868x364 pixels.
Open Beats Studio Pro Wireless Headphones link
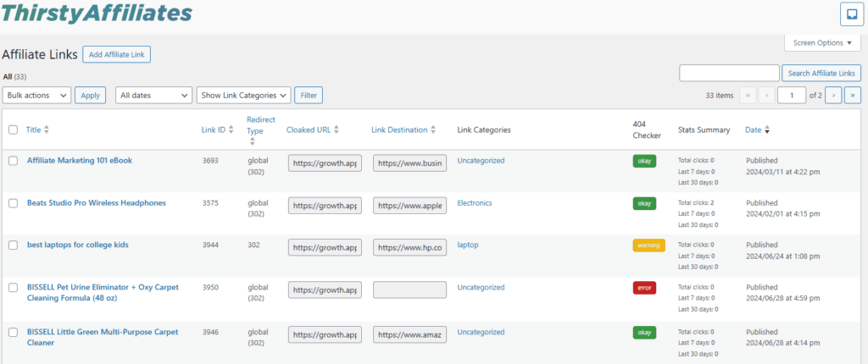pyautogui.click(x=97, y=202)
